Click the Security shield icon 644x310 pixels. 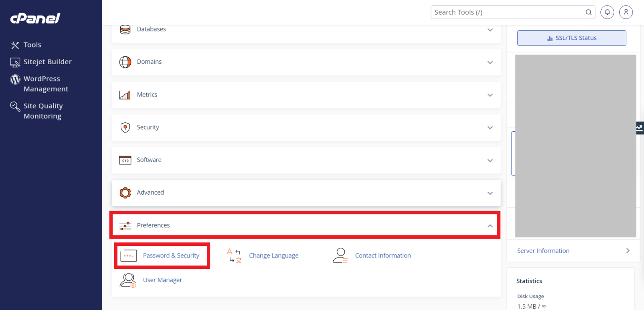point(125,128)
